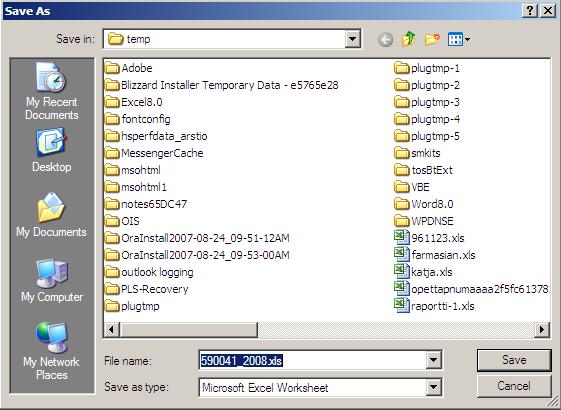561x410 pixels.
Task: Expand the Save in dropdown
Action: pyautogui.click(x=352, y=39)
